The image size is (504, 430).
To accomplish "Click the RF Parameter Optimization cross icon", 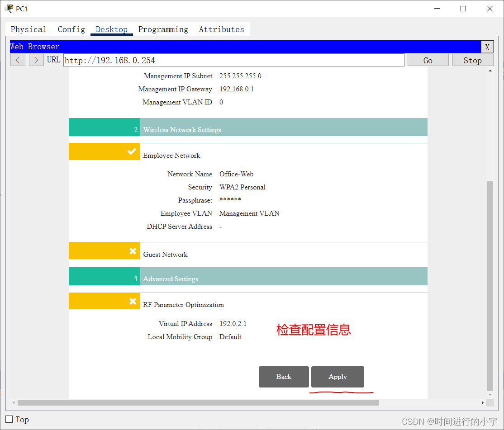I will 133,301.
